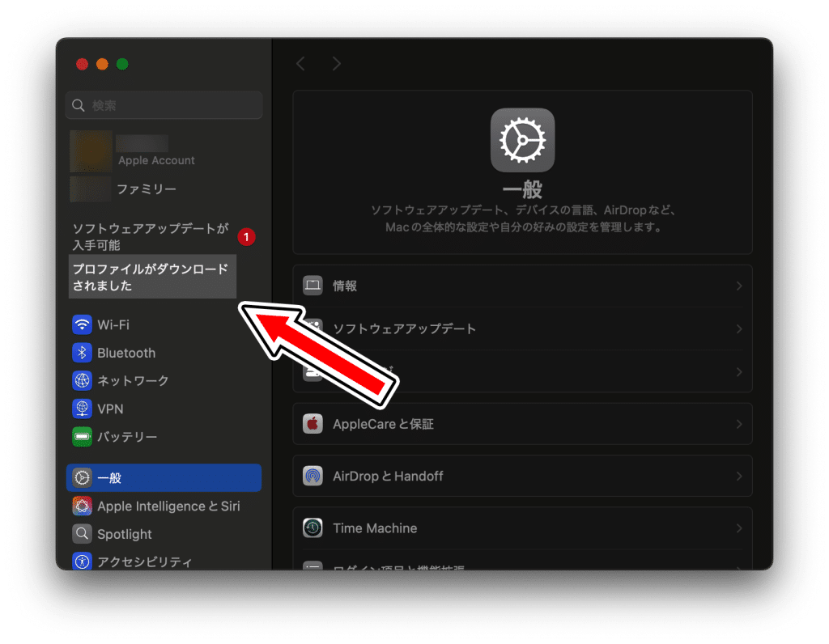
Task: Open the Network globe icon
Action: tap(82, 381)
